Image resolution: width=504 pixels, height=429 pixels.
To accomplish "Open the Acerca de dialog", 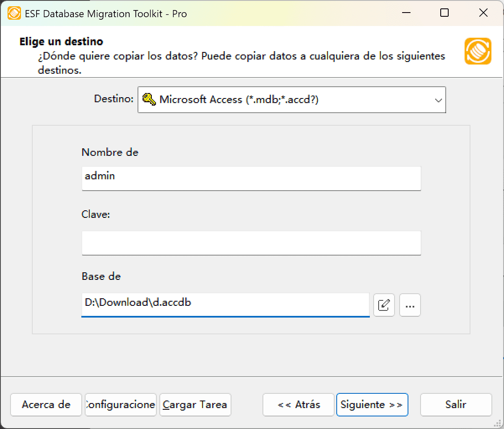I will tap(46, 405).
